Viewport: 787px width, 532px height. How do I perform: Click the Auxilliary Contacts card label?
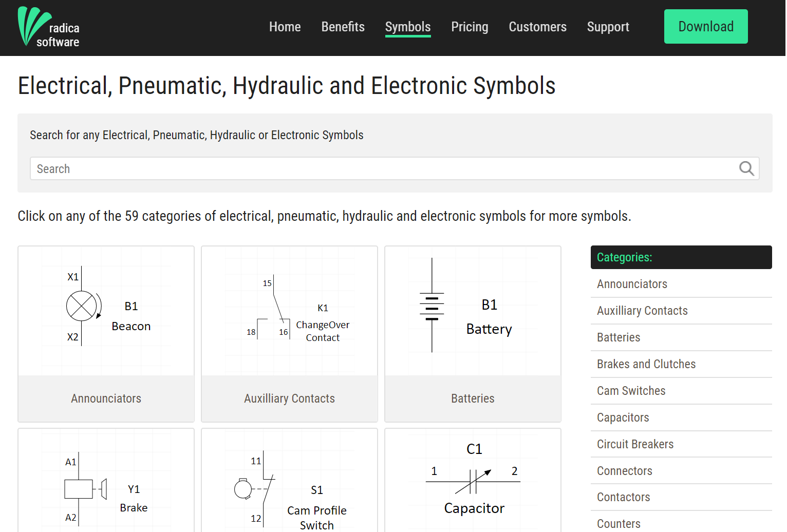pyautogui.click(x=290, y=398)
